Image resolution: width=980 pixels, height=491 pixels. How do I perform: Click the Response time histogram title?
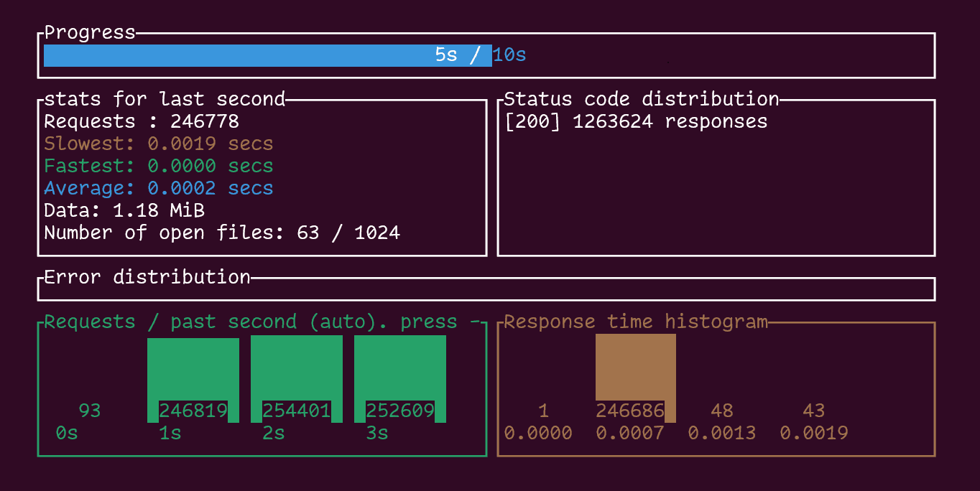click(636, 322)
